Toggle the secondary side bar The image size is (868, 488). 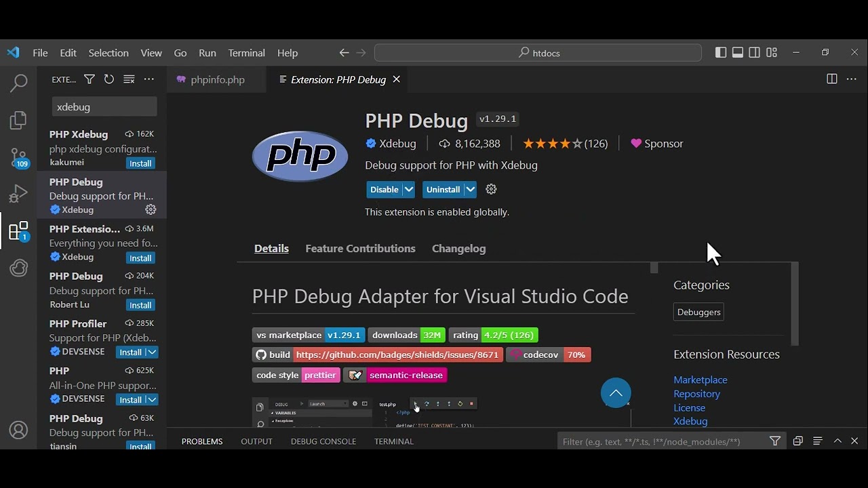755,53
